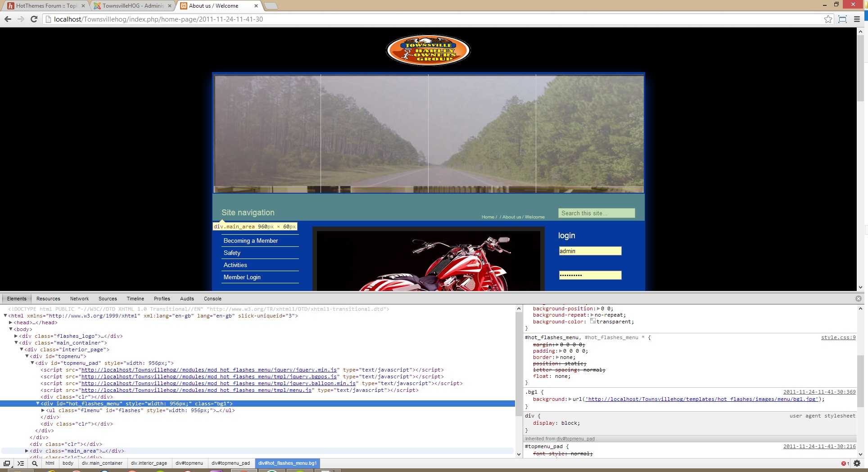The image size is (868, 472).
Task: Close the About us / Welcome tab
Action: point(256,6)
